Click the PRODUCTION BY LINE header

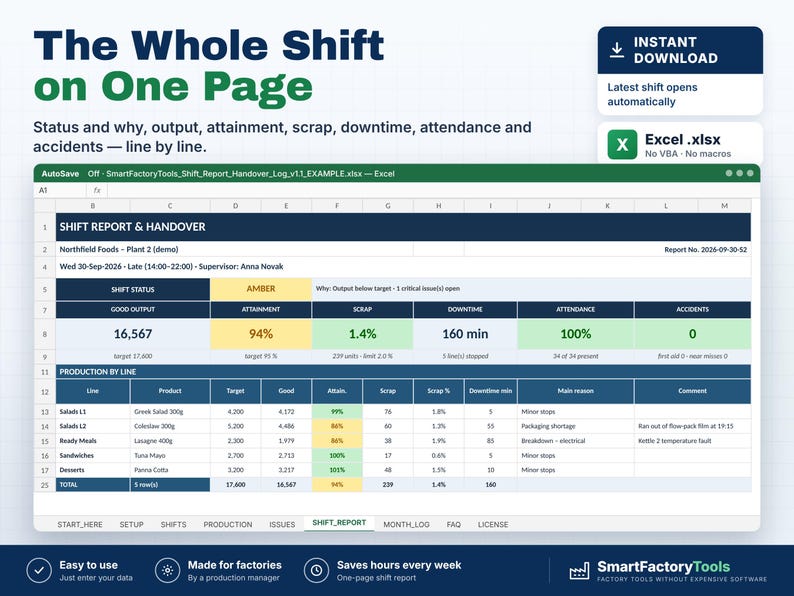[403, 372]
